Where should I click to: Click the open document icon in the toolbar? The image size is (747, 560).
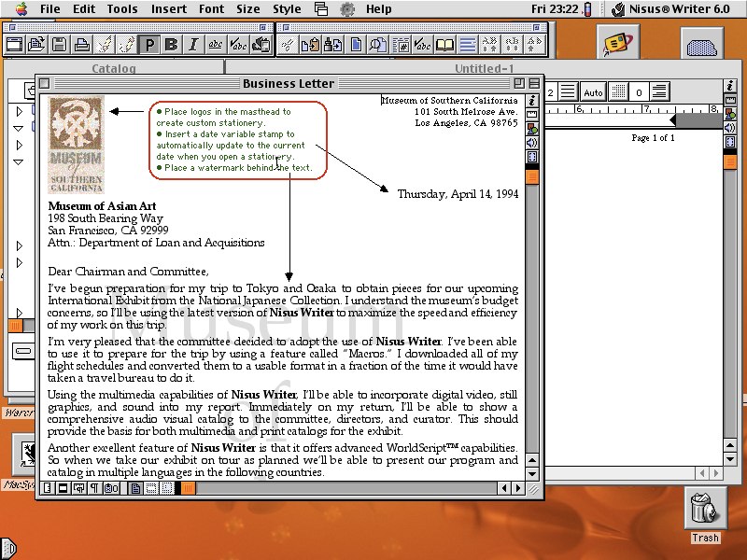pos(36,45)
